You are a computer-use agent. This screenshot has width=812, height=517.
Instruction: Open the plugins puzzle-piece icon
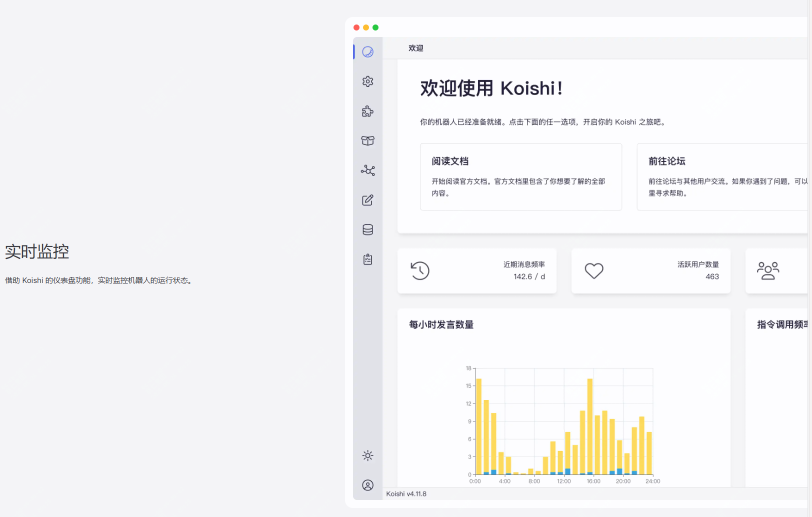point(367,111)
